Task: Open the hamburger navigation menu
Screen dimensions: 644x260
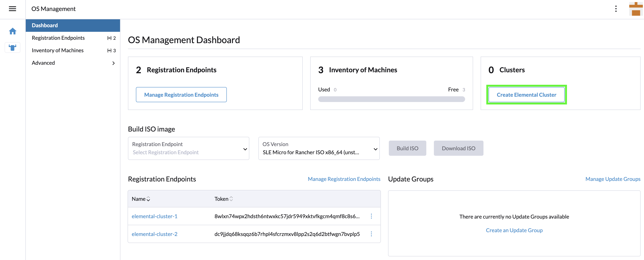Action: click(x=12, y=9)
